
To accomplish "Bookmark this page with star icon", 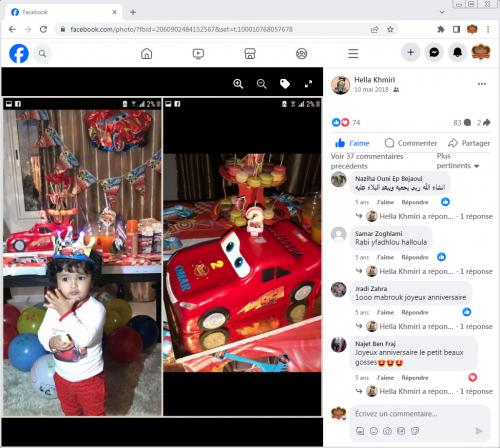I will point(390,29).
